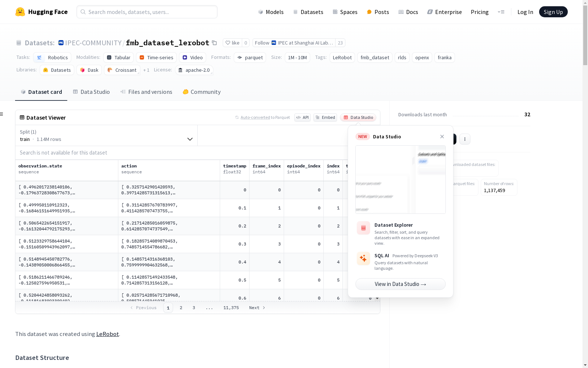Select the Time-series modality tag
This screenshot has width=588, height=368.
156,57
